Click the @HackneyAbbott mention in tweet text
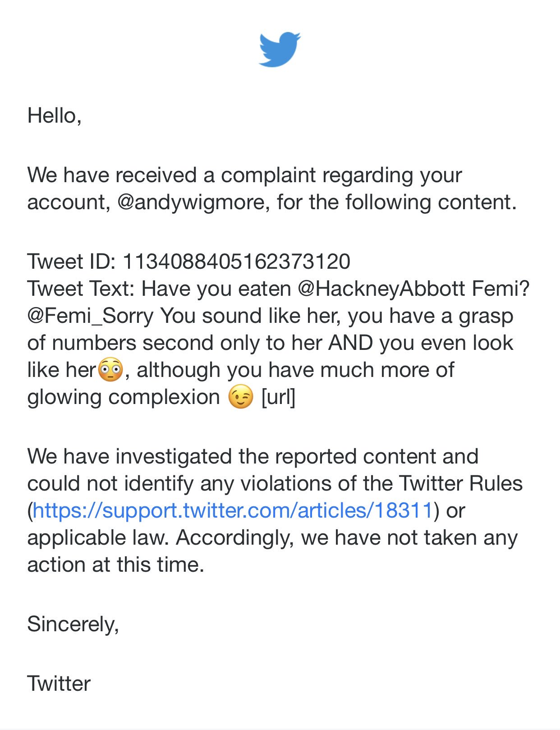560x730 pixels. [x=381, y=289]
